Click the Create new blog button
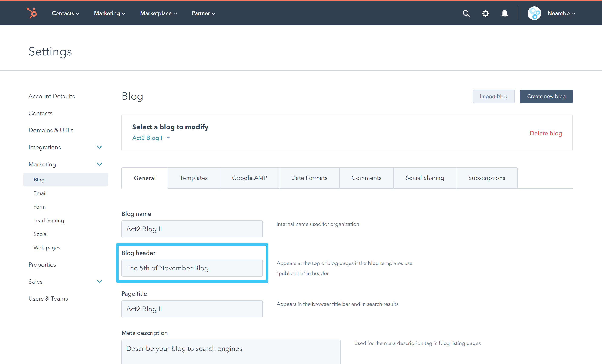 [546, 97]
